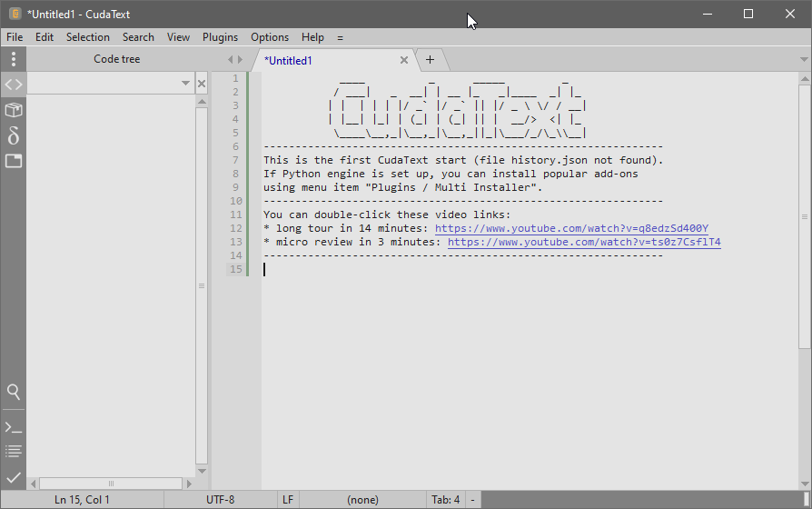The image size is (812, 509).
Task: Open the Find magnifier icon in sidebar
Action: click(x=14, y=392)
